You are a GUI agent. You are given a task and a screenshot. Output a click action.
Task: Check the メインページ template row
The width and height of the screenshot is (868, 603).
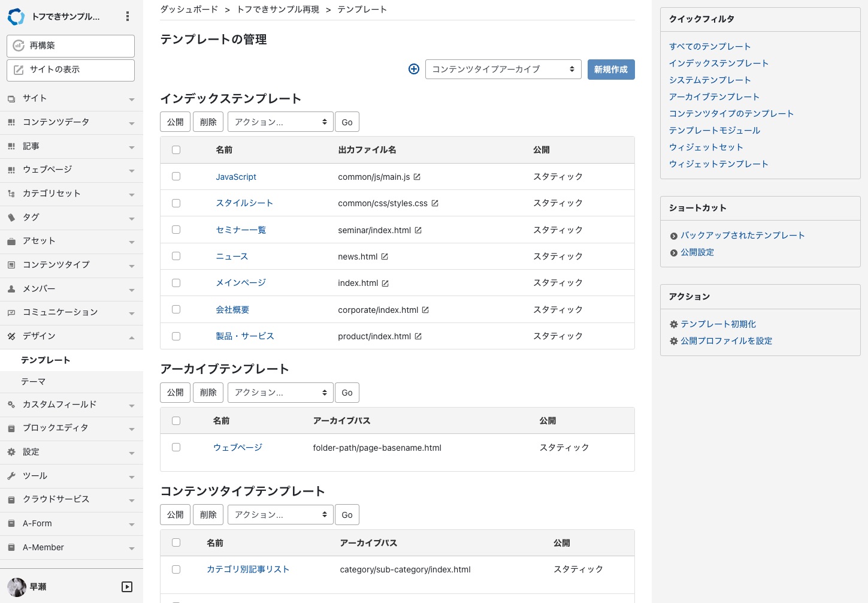tap(176, 283)
